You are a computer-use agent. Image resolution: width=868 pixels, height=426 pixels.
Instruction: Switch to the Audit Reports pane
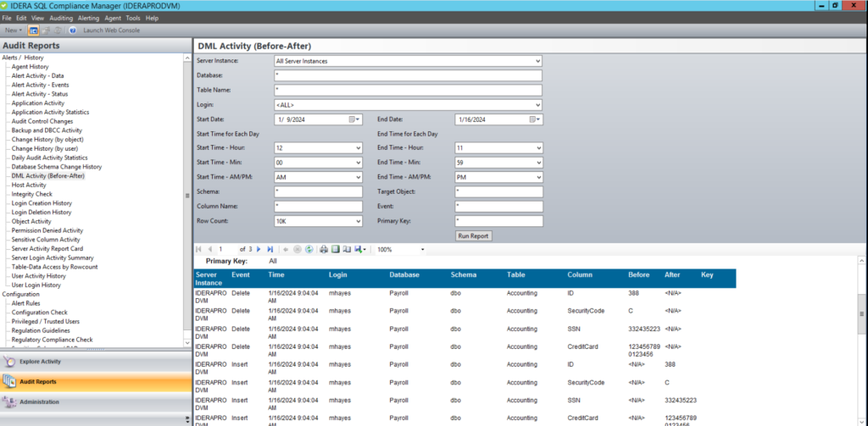[x=96, y=382]
